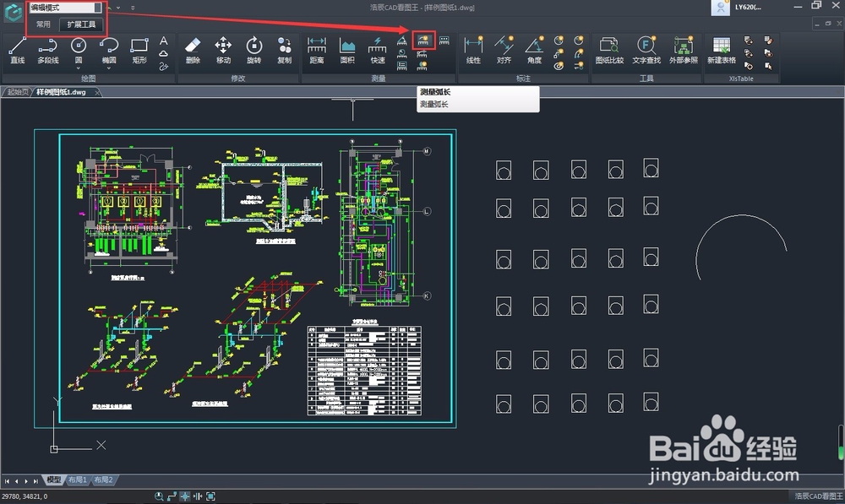845x504 pixels.
Task: Click the 移动 move tool
Action: pos(223,51)
